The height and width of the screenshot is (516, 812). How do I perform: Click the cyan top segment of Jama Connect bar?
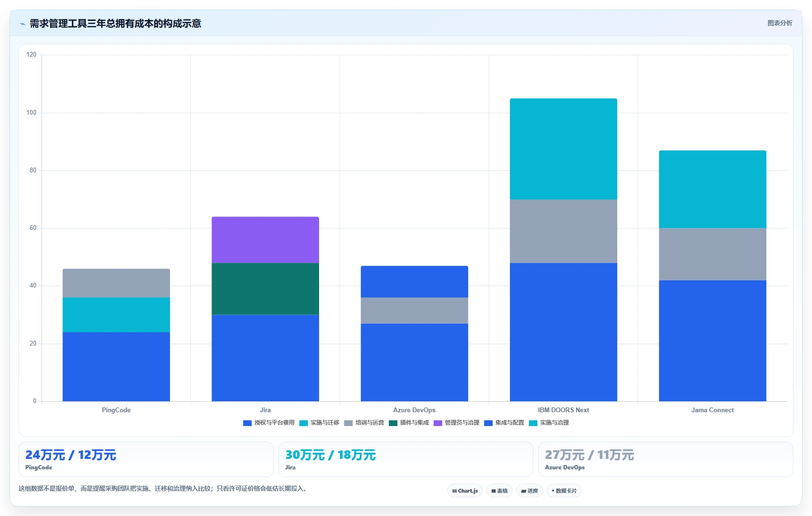pos(712,189)
